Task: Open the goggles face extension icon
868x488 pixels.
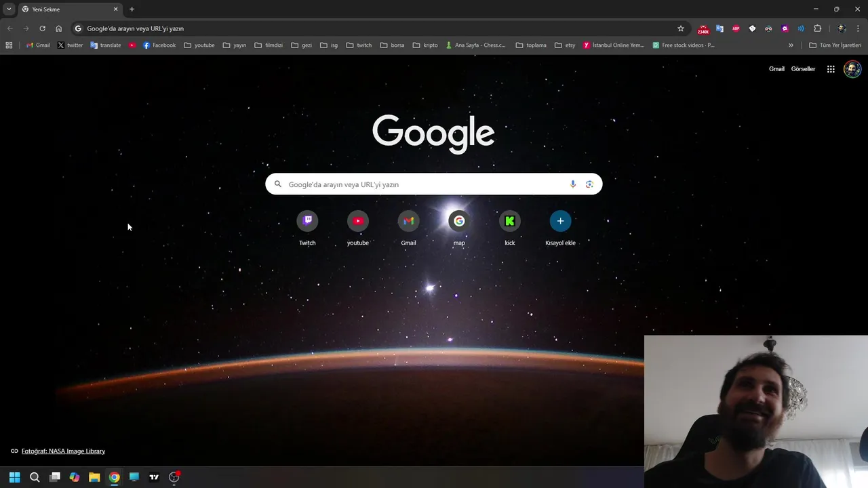Action: coord(768,28)
